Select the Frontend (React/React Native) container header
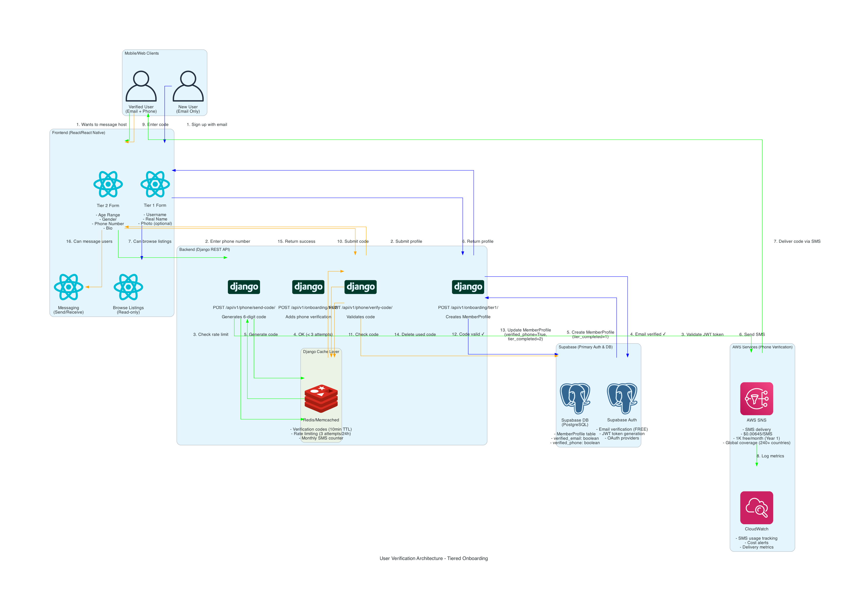 (79, 133)
